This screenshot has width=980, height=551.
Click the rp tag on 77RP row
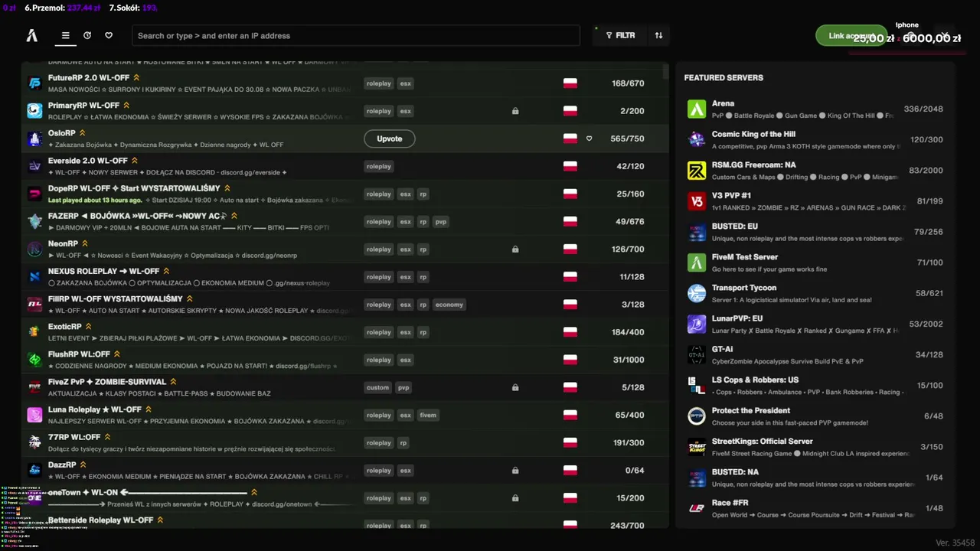pyautogui.click(x=403, y=442)
